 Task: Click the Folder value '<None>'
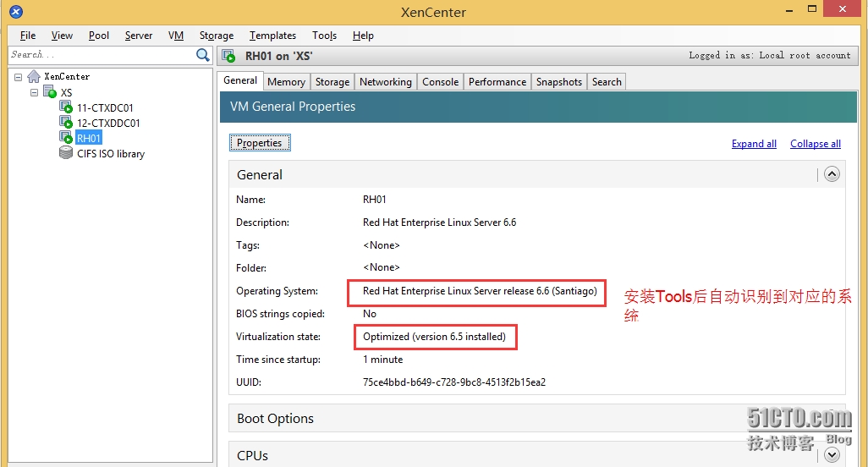[382, 267]
